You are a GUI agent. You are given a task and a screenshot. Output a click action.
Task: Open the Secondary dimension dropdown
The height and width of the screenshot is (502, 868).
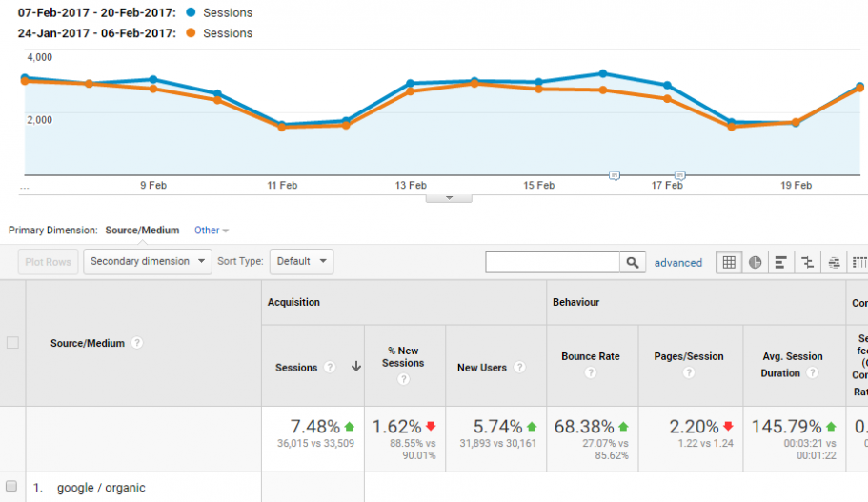[148, 261]
